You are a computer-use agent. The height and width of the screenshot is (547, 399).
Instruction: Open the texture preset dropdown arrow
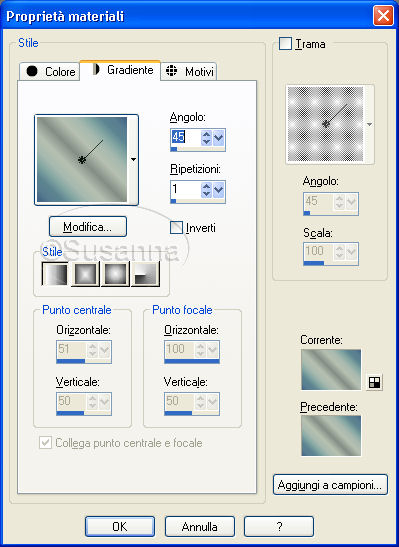(369, 125)
